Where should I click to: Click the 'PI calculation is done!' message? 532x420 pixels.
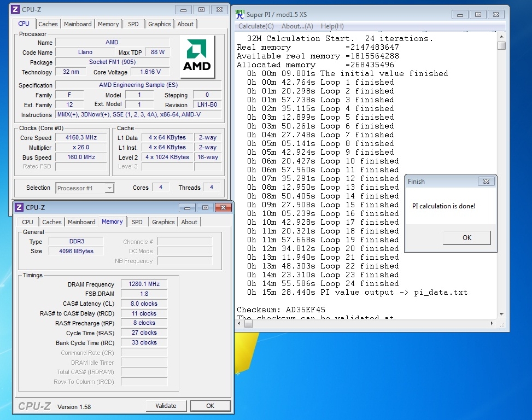click(444, 206)
